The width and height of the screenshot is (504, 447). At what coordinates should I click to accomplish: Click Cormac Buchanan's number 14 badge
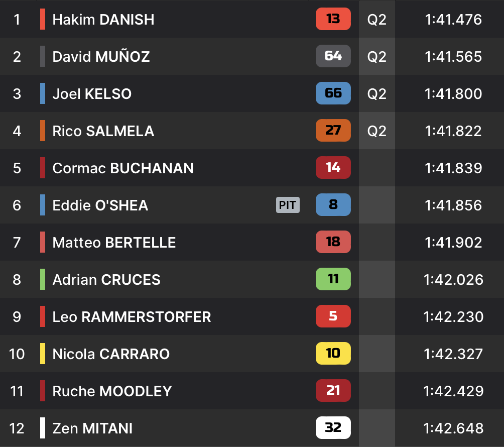pos(333,168)
